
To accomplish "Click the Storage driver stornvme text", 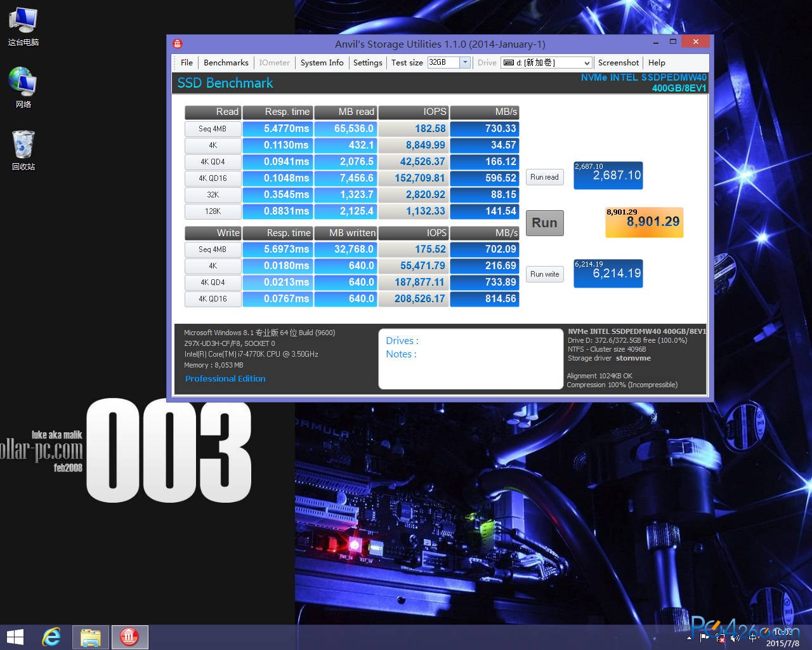I will pos(609,359).
